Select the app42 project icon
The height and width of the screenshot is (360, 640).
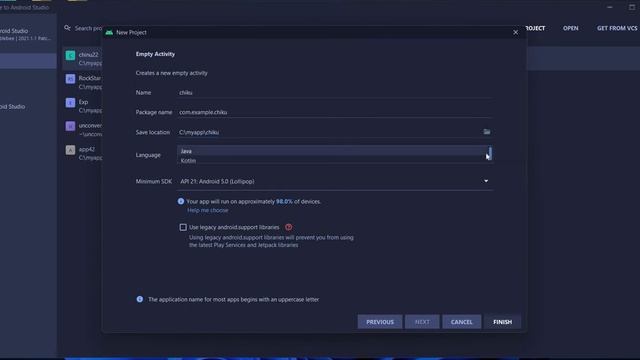click(70, 150)
